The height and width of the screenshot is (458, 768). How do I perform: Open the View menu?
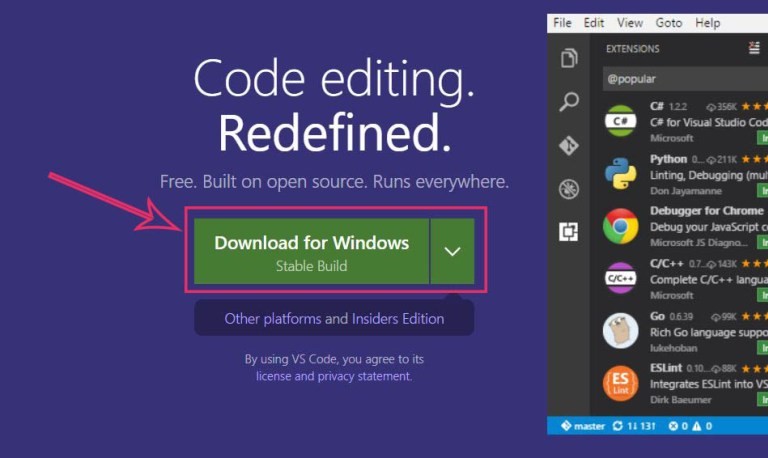point(630,23)
